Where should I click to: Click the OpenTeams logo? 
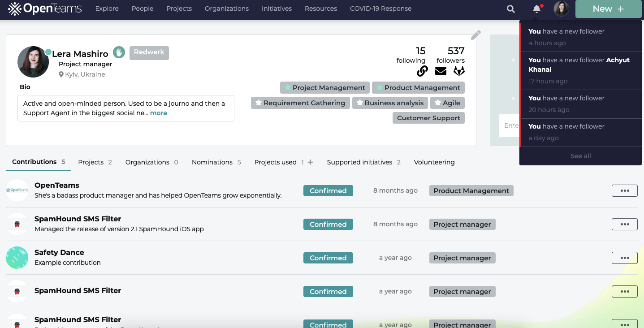pos(45,9)
